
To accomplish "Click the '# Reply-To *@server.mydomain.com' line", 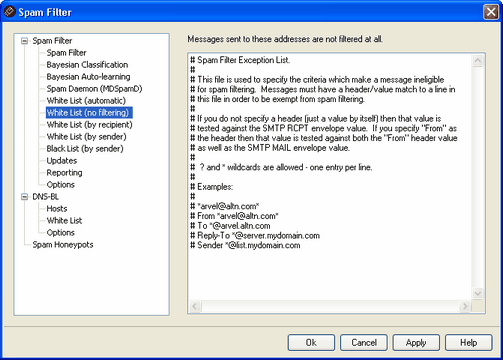I will coord(255,236).
